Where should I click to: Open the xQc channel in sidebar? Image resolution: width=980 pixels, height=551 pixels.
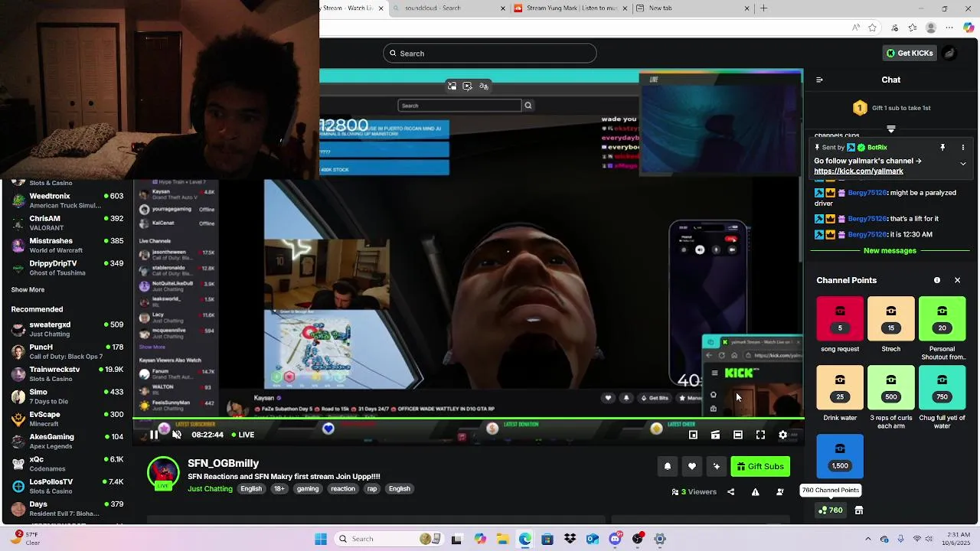click(67, 464)
